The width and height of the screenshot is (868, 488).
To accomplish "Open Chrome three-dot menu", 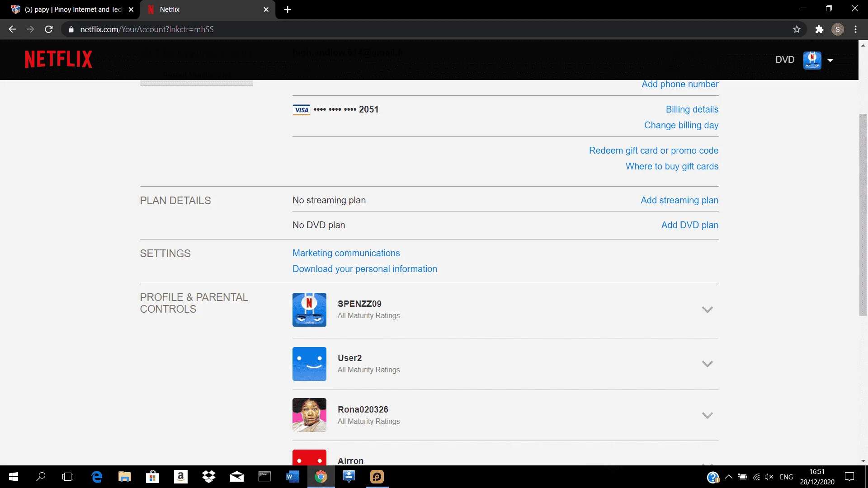I will tap(856, 29).
